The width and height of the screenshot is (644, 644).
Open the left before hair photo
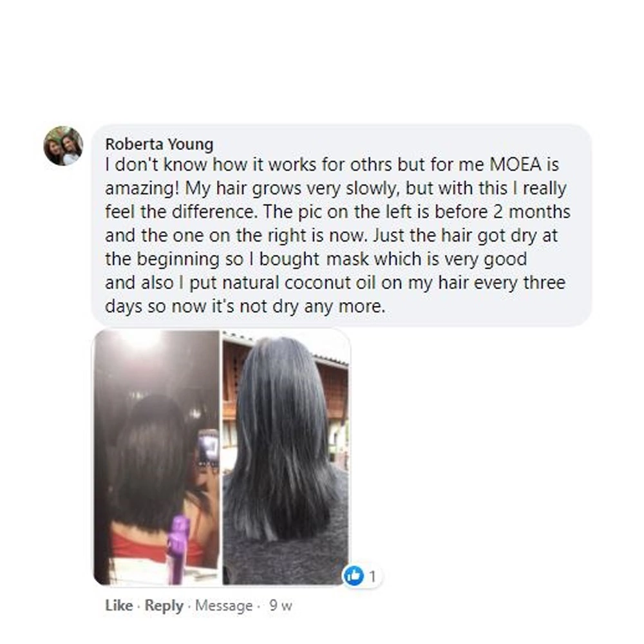pos(156,457)
